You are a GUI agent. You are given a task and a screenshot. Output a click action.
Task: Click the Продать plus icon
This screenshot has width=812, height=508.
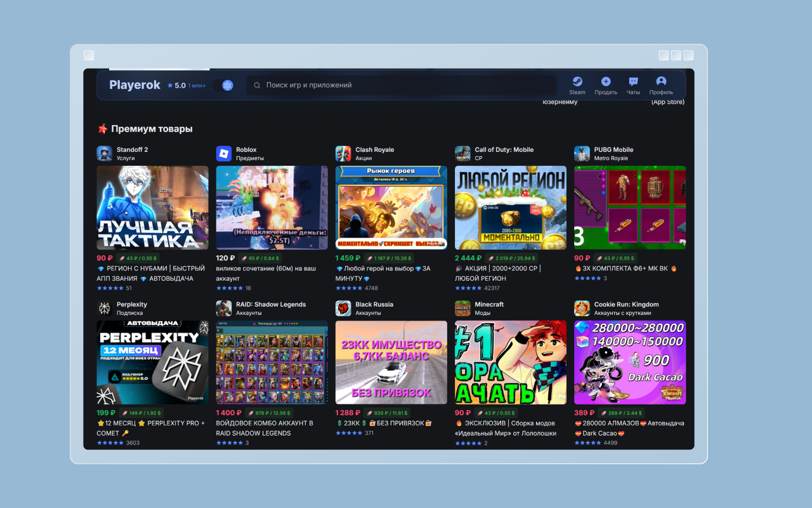click(x=606, y=81)
